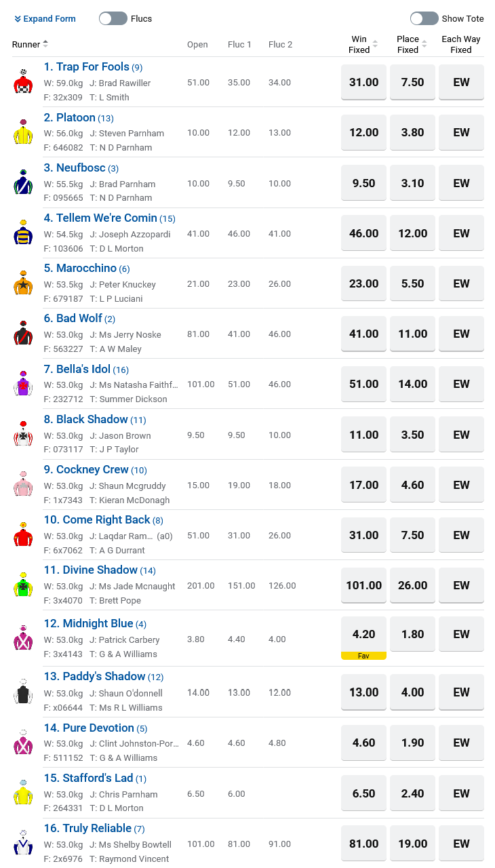Screen dimensions: 495x868
Task: Click Trap For Fools jockey silks icon
Action: pyautogui.click(x=23, y=82)
